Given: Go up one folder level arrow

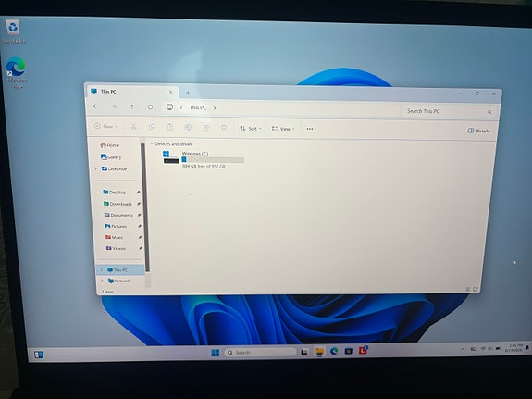Looking at the screenshot, I should 131,107.
